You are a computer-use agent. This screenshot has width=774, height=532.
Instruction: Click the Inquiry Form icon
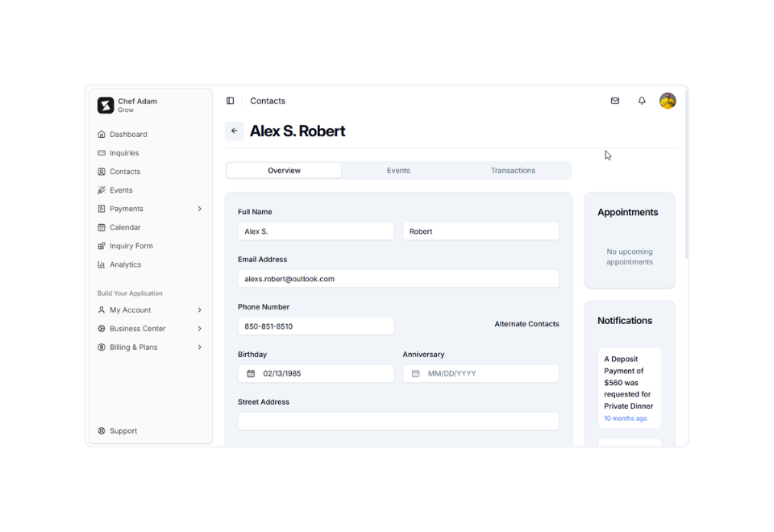tap(102, 246)
